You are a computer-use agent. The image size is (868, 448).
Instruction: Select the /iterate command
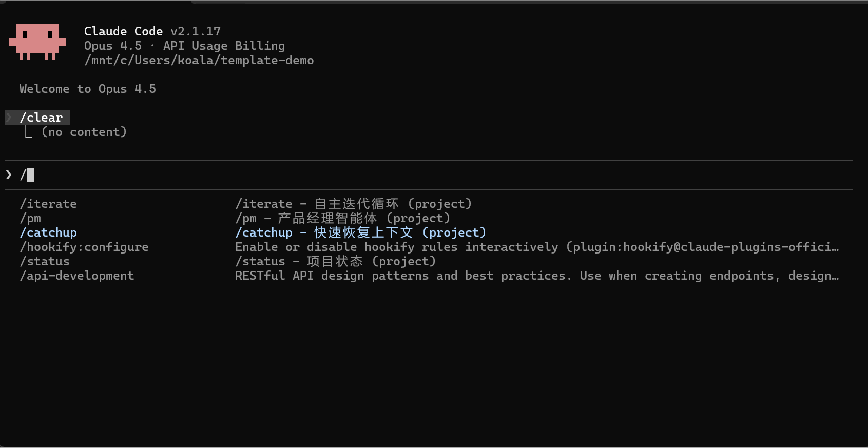pyautogui.click(x=48, y=204)
